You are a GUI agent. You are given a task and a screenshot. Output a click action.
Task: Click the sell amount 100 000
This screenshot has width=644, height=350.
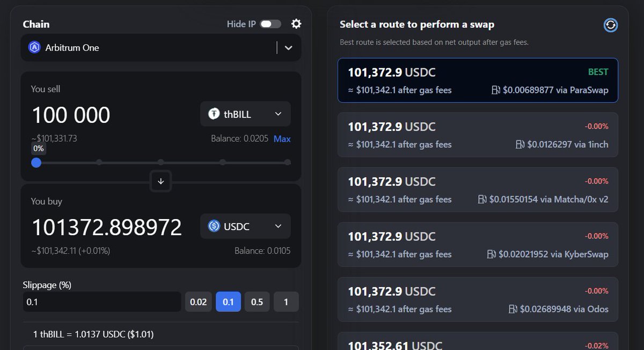[x=71, y=115]
